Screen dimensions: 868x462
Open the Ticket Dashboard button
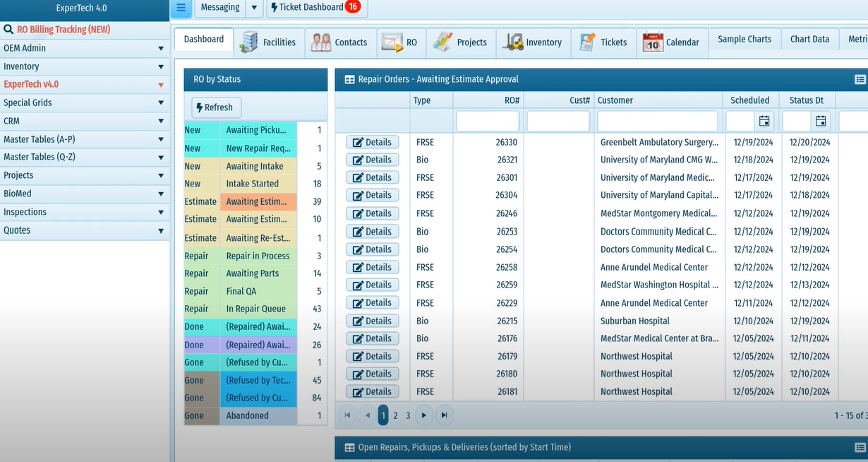click(x=317, y=8)
